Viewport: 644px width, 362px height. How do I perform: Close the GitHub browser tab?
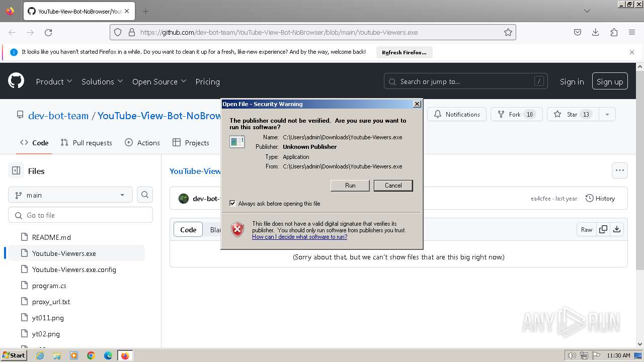(x=127, y=11)
